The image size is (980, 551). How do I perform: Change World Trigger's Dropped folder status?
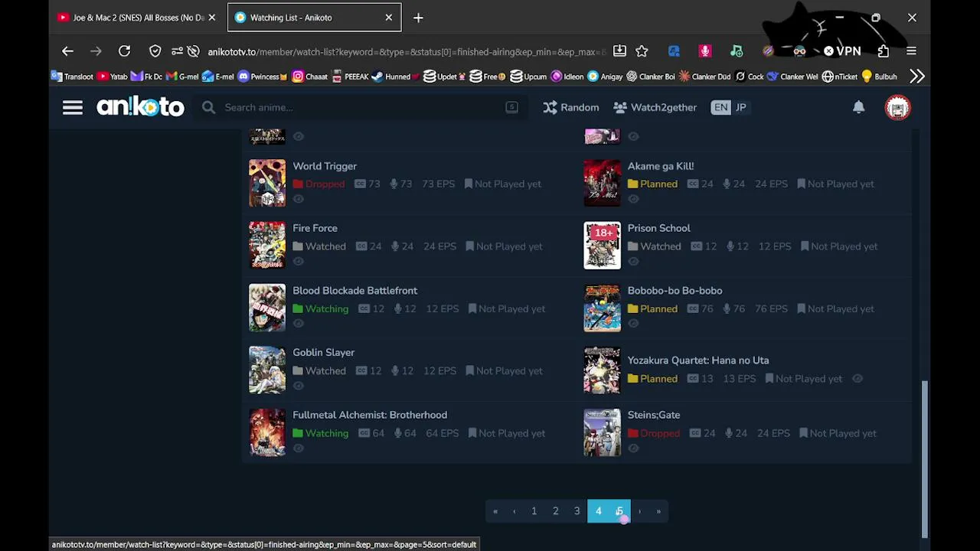tap(318, 184)
